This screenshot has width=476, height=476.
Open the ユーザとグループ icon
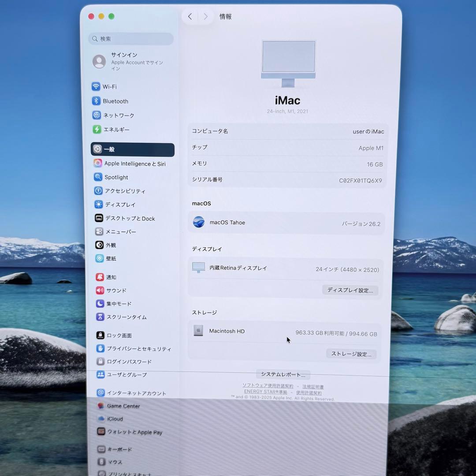click(101, 375)
